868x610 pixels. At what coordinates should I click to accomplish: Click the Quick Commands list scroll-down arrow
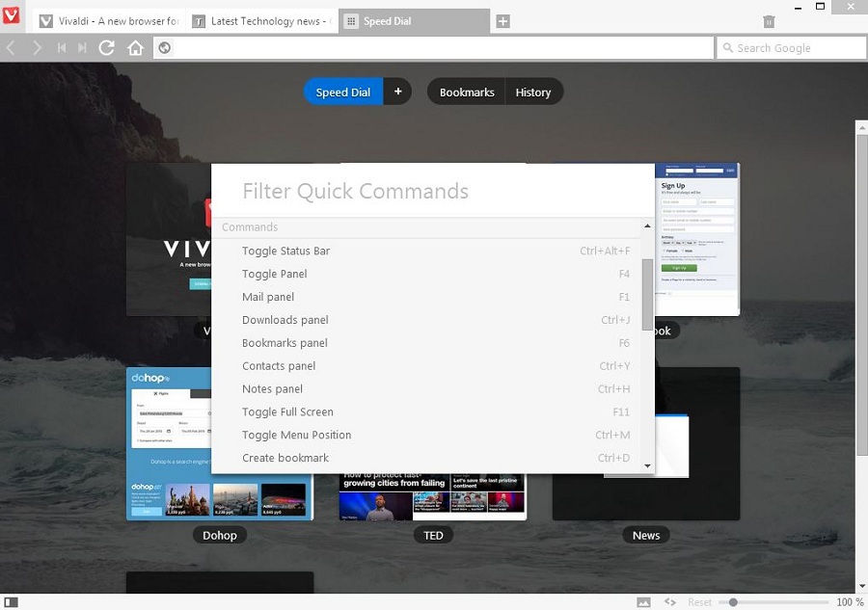point(647,466)
